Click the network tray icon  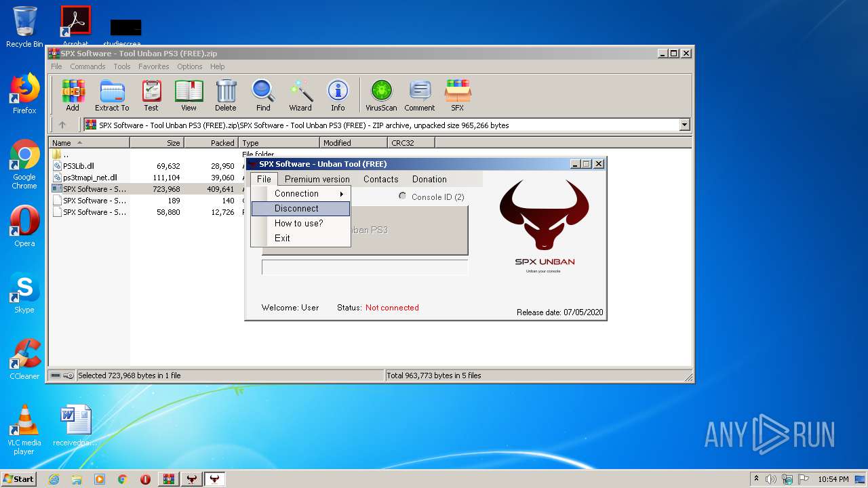tap(787, 479)
